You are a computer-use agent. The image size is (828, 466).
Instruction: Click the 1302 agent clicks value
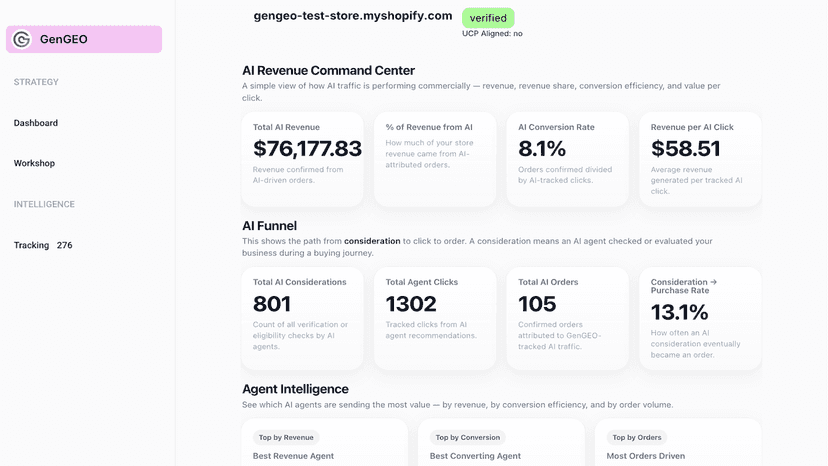click(411, 304)
